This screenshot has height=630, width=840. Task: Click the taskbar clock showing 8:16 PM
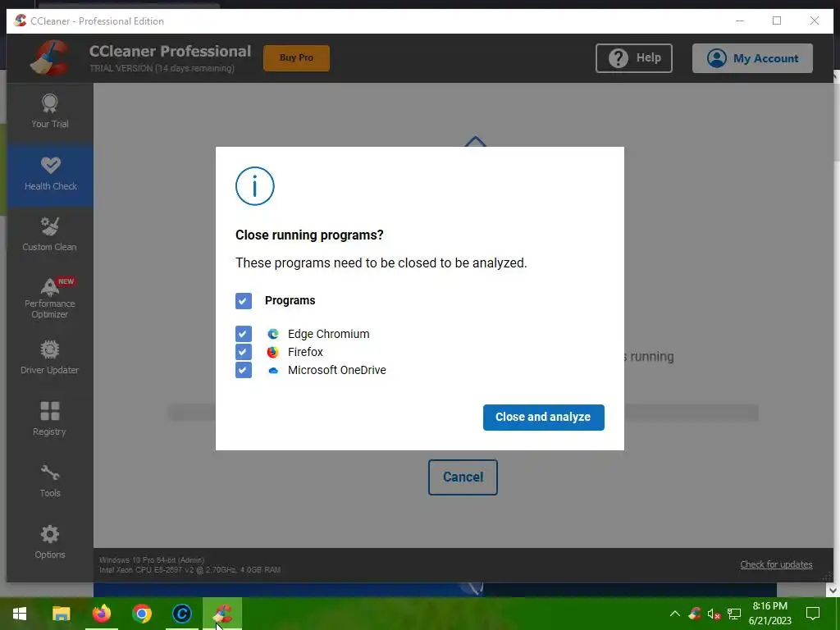(769, 614)
